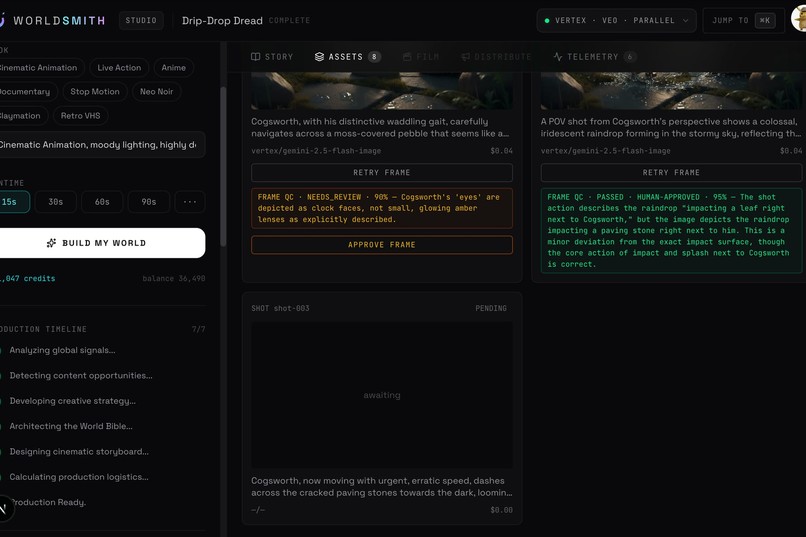Click the 'Production Ready.' step

point(48,502)
